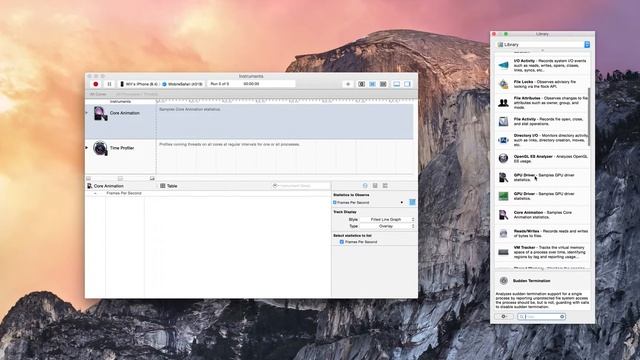Select the GPU Driver entry with green icon
Screen dimensions: 640x360
pyautogui.click(x=542, y=196)
